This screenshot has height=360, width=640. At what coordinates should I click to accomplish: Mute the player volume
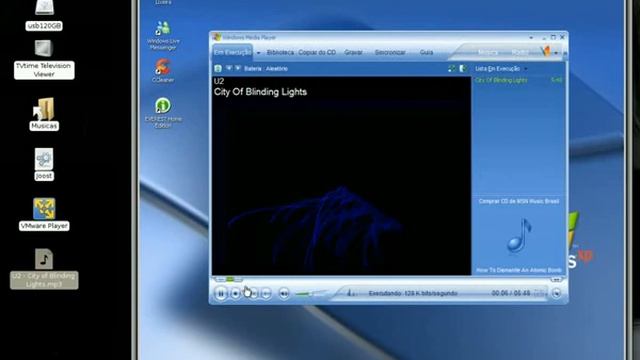[x=284, y=293]
